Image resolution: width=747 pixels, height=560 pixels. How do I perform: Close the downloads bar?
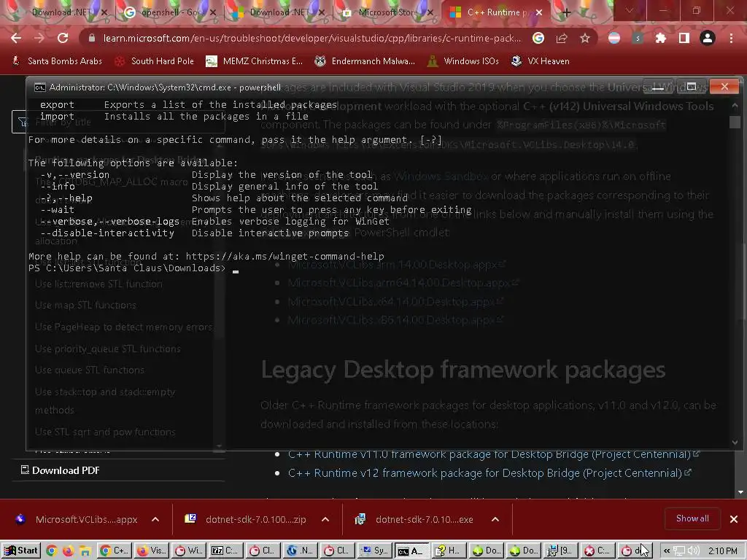tap(734, 519)
